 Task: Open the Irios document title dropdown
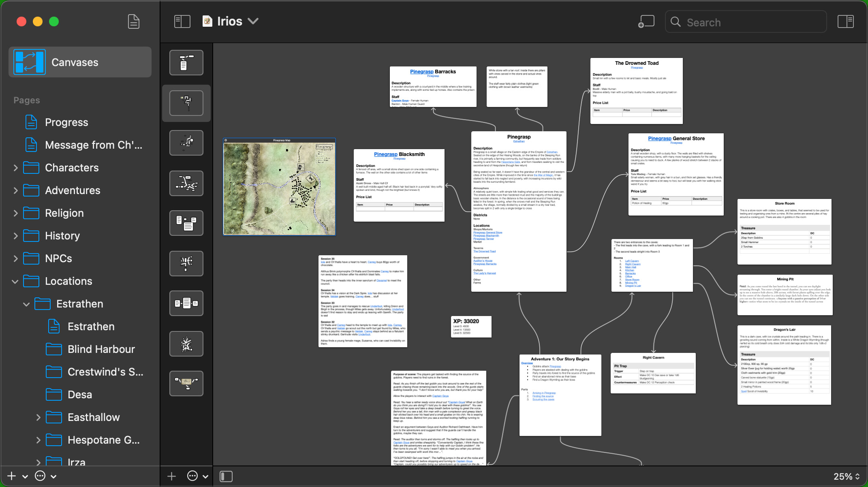[x=253, y=21]
